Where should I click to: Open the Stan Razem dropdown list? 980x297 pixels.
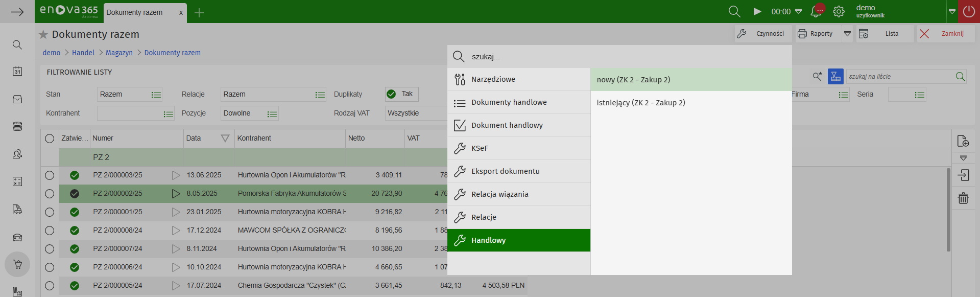pos(156,95)
